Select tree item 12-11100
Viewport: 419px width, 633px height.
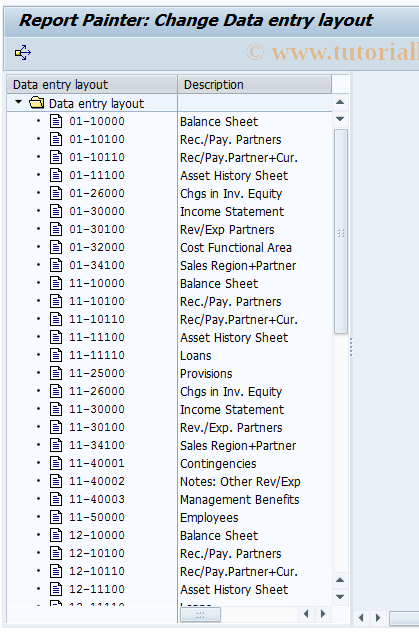pyautogui.click(x=97, y=589)
